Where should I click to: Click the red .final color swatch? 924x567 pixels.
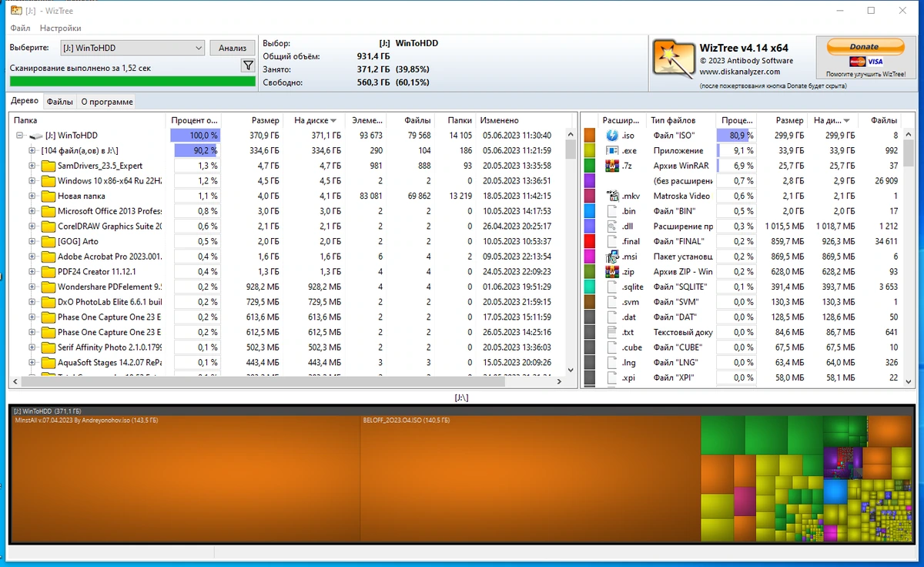pyautogui.click(x=590, y=242)
